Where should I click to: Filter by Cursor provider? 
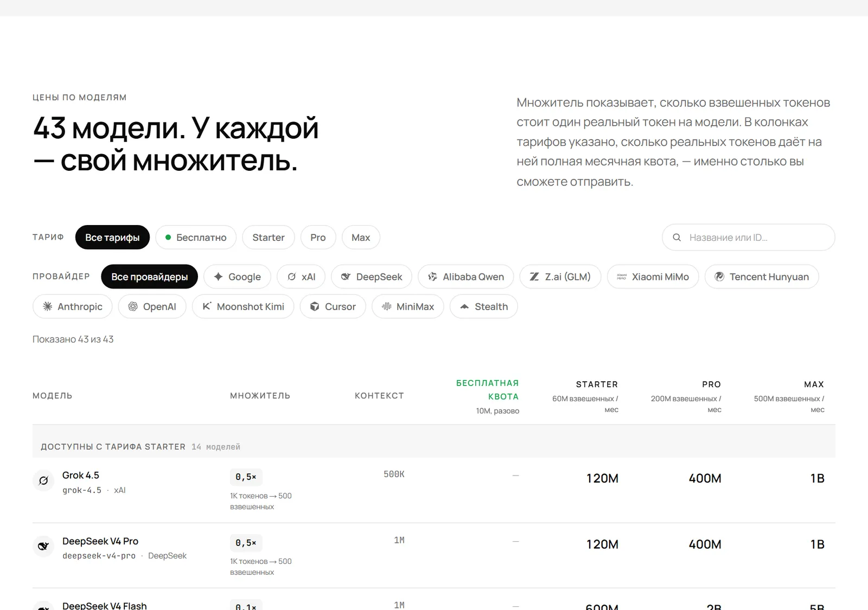pos(333,306)
